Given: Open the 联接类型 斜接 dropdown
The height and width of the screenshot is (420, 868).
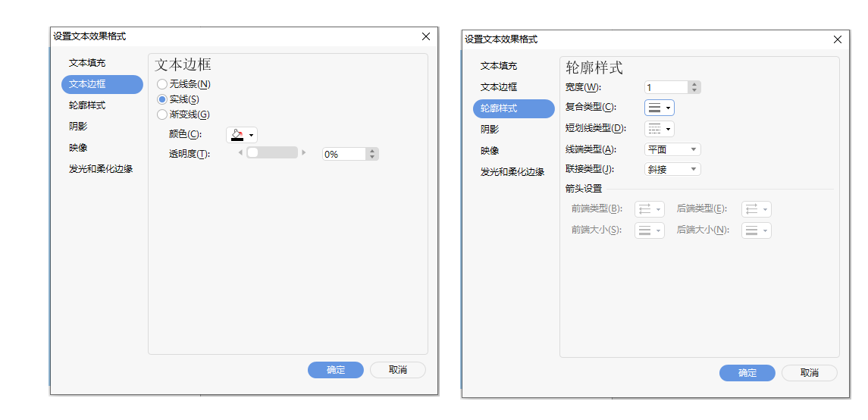Looking at the screenshot, I should click(x=672, y=169).
